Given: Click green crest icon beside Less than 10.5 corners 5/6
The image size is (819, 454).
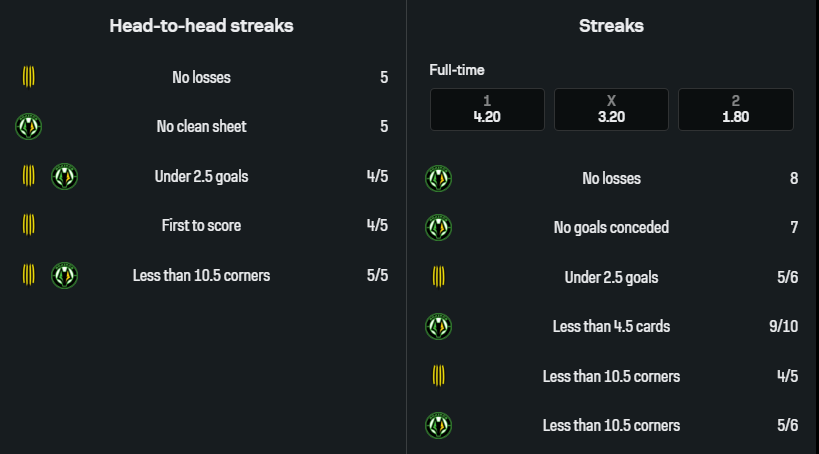Looking at the screenshot, I should (438, 425).
